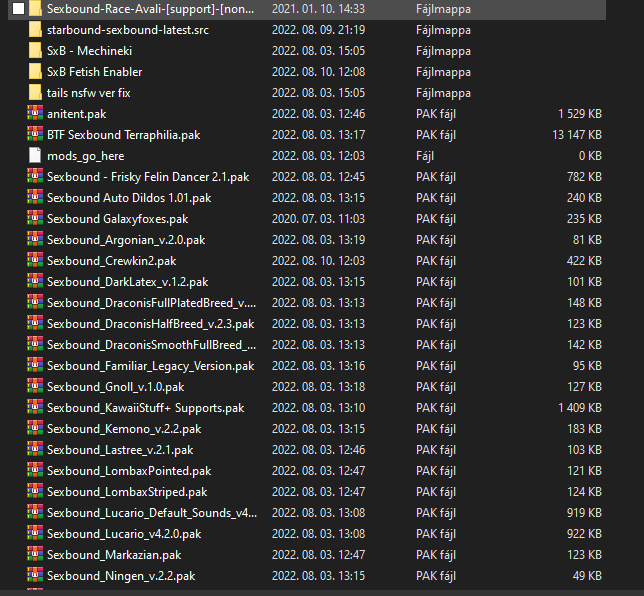Viewport: 644px width, 596px height.
Task: Click the 0 KB size of mods_go_here
Action: pyautogui.click(x=590, y=156)
